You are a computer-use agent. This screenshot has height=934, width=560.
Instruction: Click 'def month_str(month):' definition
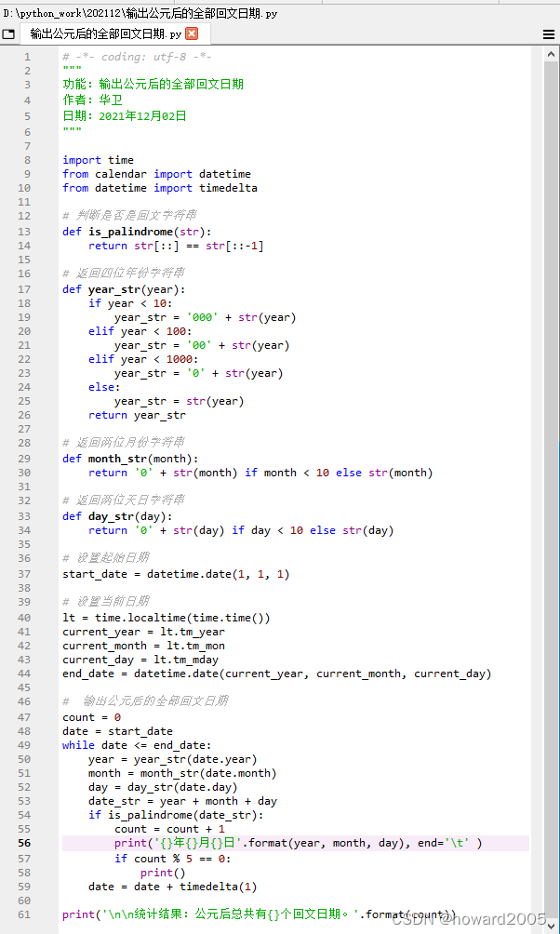130,459
